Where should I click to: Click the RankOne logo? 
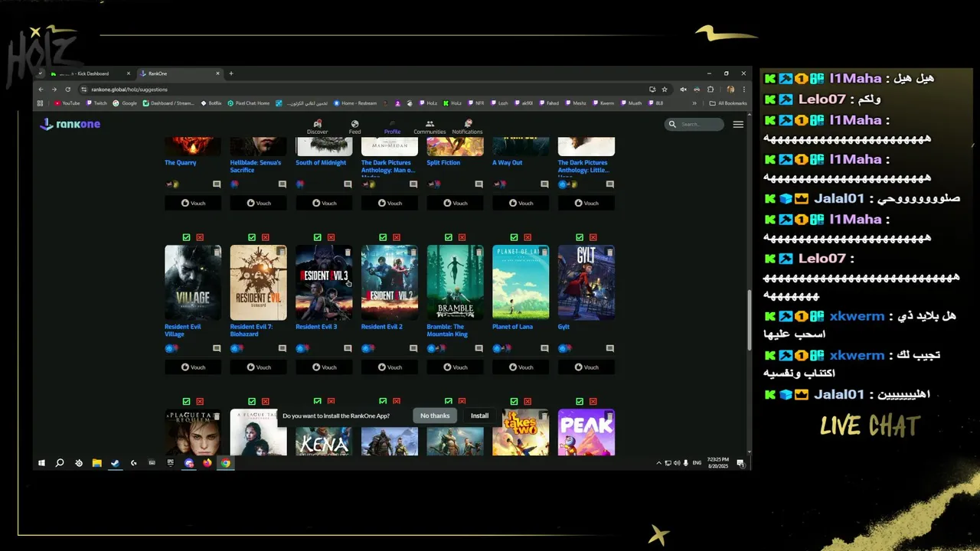coord(70,124)
